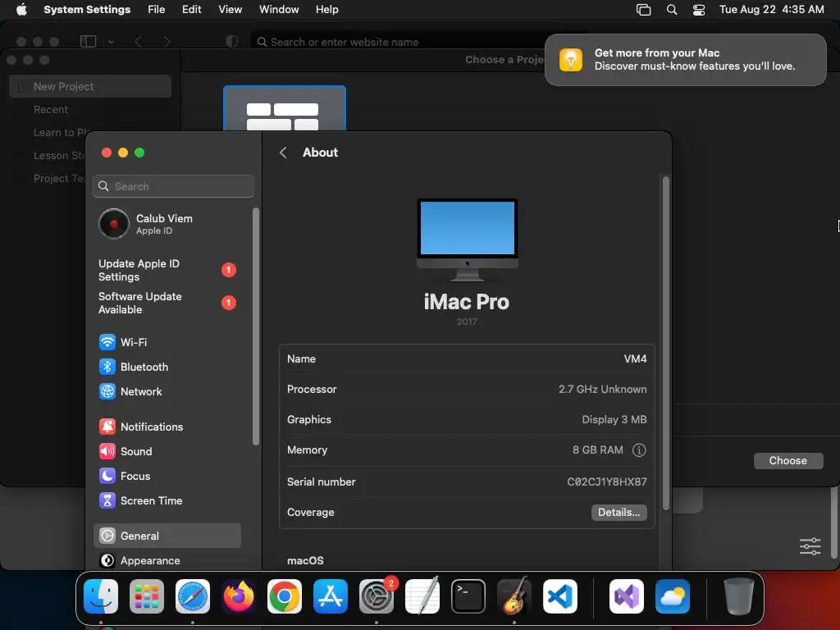This screenshot has width=840, height=630.
Task: Launch Google Chrome from the Dock
Action: (285, 596)
